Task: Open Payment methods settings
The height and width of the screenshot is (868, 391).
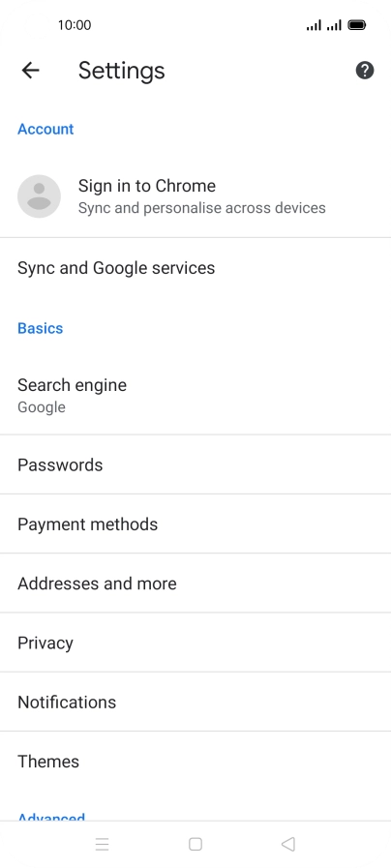Action: (195, 524)
